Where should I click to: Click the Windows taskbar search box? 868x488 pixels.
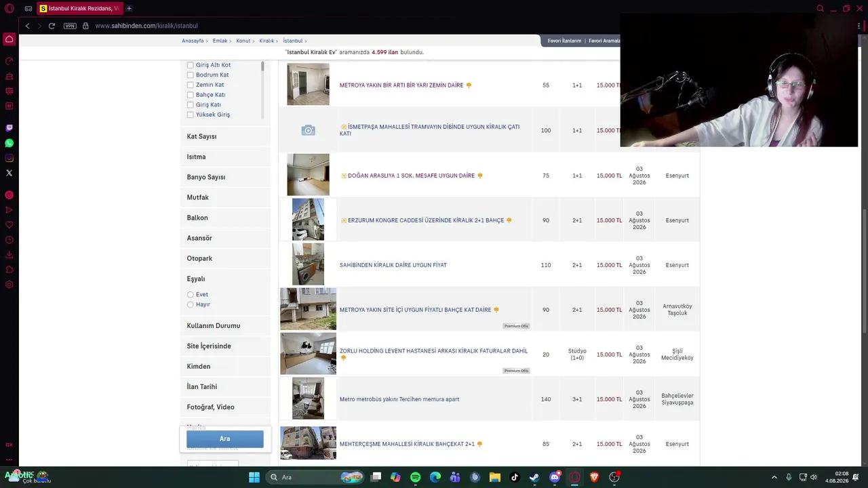click(315, 477)
